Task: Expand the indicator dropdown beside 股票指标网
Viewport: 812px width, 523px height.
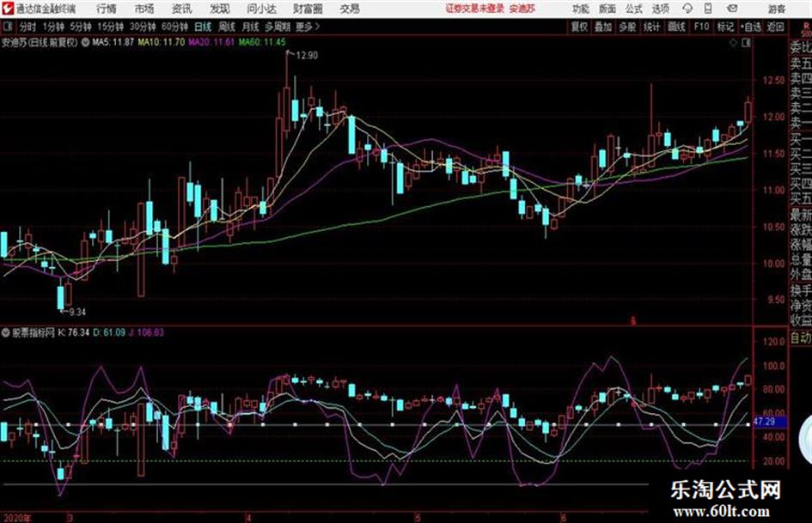Action: pyautogui.click(x=6, y=332)
